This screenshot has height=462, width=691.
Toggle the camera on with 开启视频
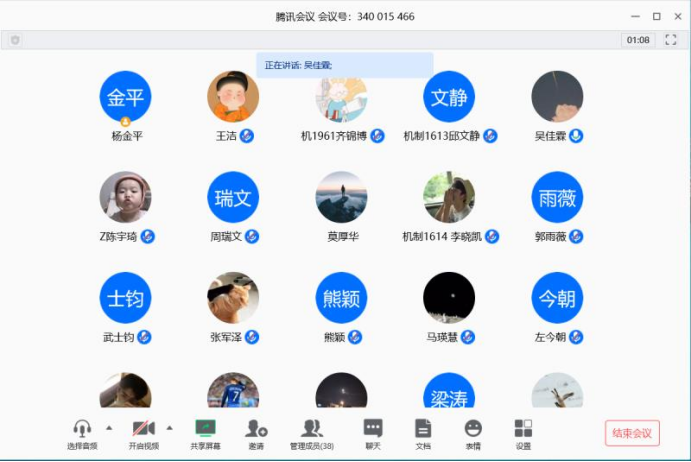[144, 428]
